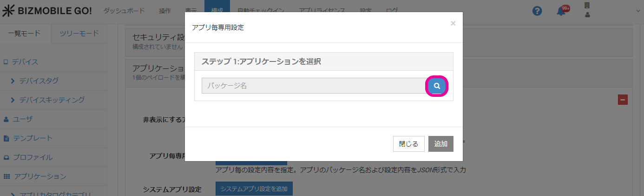Open the 操作 menu
Screen dimensions: 644x196
pyautogui.click(x=164, y=11)
